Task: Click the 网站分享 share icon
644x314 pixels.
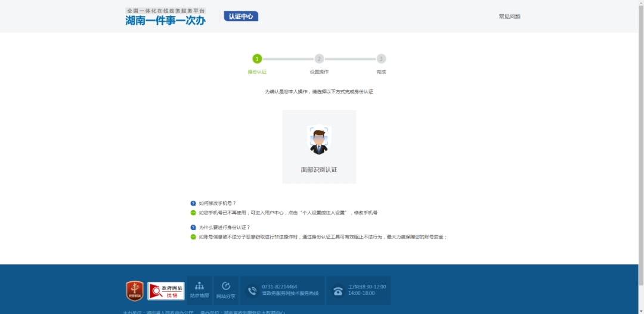Action: tap(225, 287)
